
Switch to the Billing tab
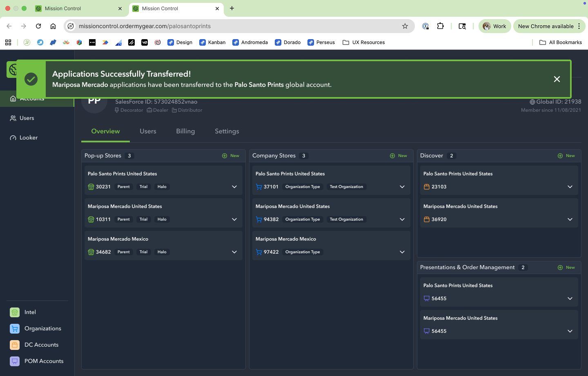(185, 131)
